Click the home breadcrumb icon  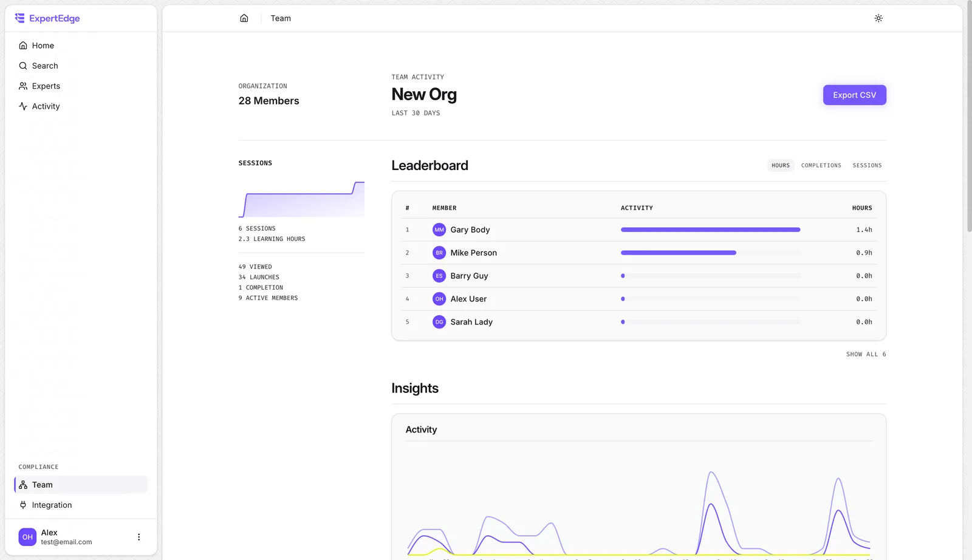pos(244,18)
